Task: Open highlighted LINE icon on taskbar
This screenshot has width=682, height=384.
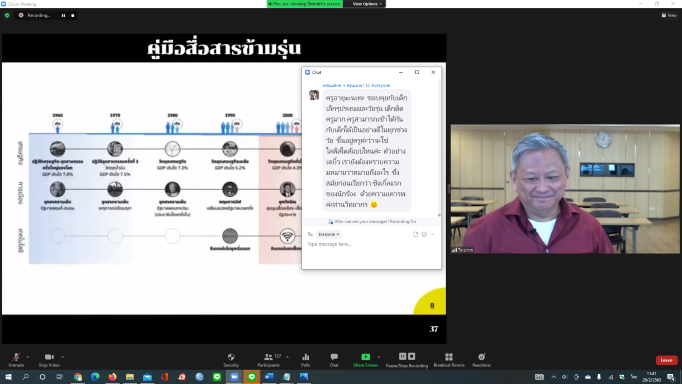Action: (x=252, y=377)
